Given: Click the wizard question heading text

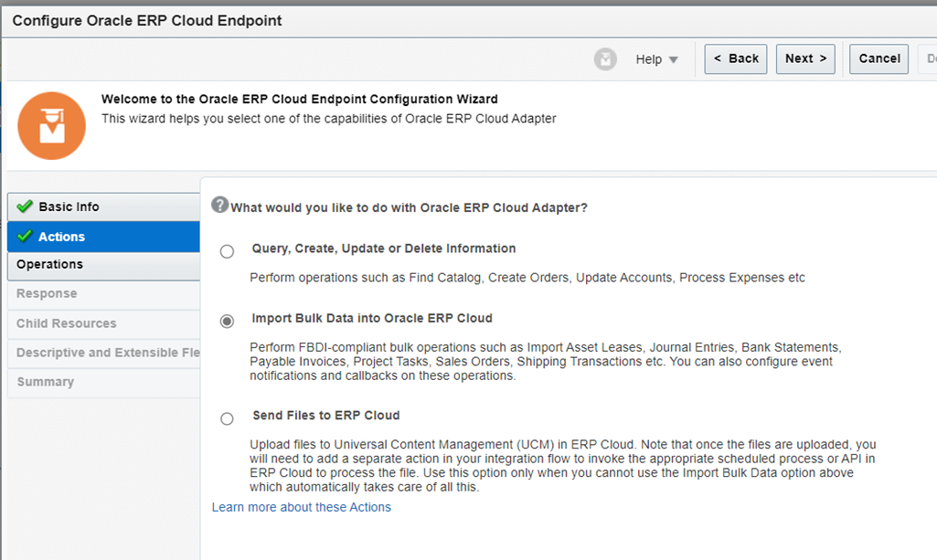Looking at the screenshot, I should [x=409, y=207].
